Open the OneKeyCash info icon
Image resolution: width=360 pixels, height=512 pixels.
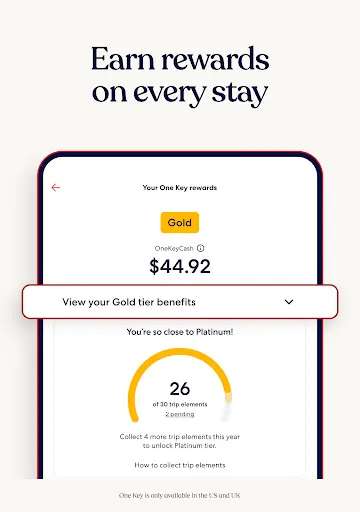point(200,248)
